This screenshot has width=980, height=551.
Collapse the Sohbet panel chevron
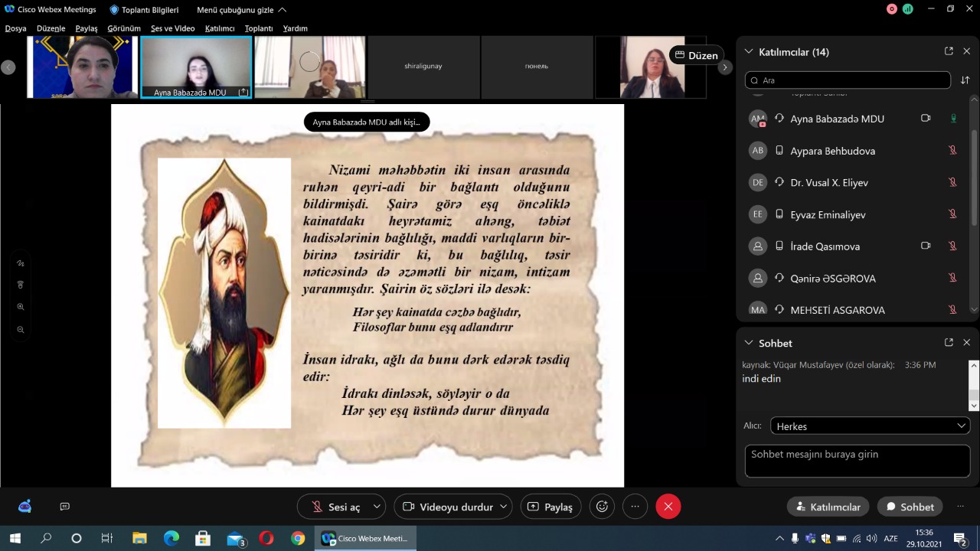click(749, 343)
